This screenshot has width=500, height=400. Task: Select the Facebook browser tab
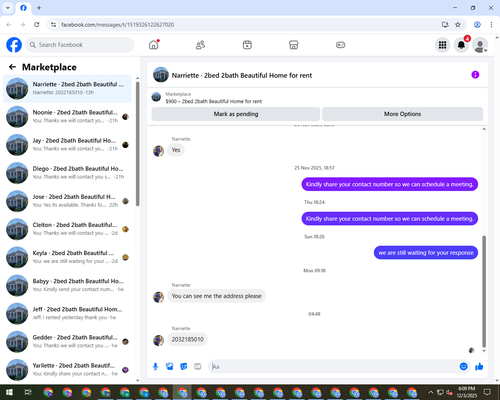click(x=23, y=8)
